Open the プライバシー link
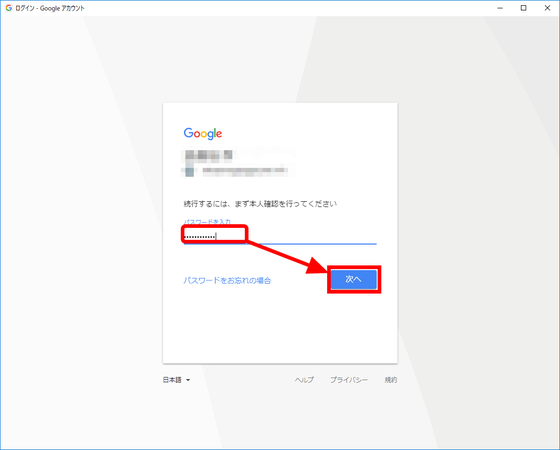The height and width of the screenshot is (450, 560). pyautogui.click(x=349, y=380)
